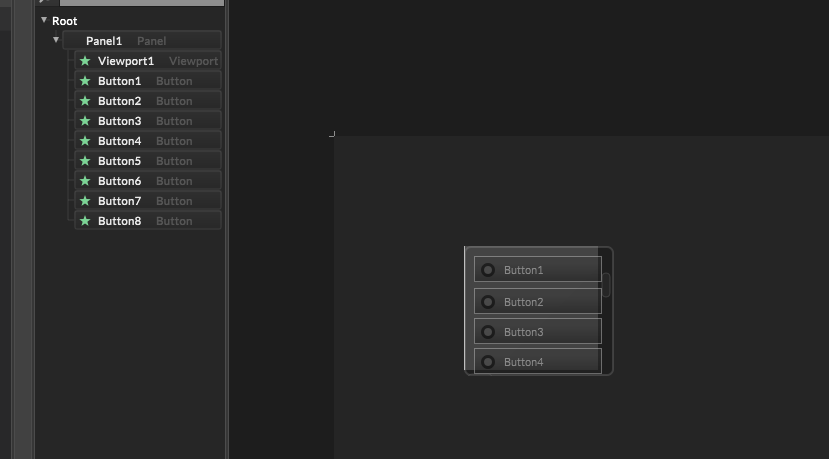Image resolution: width=829 pixels, height=459 pixels.
Task: Click the scrollbar handle in the canvas panel
Action: [606, 284]
